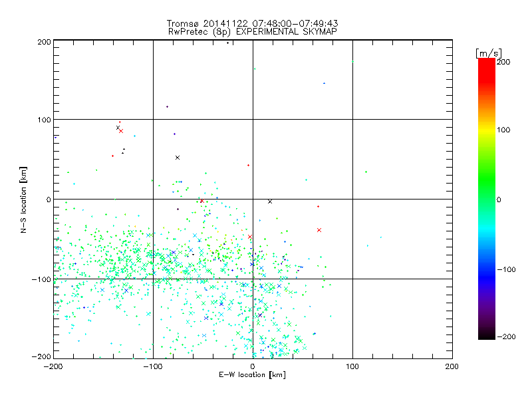The image size is (532, 399).
Task: Click the E-W axis '200' tick label
Action: click(x=452, y=366)
